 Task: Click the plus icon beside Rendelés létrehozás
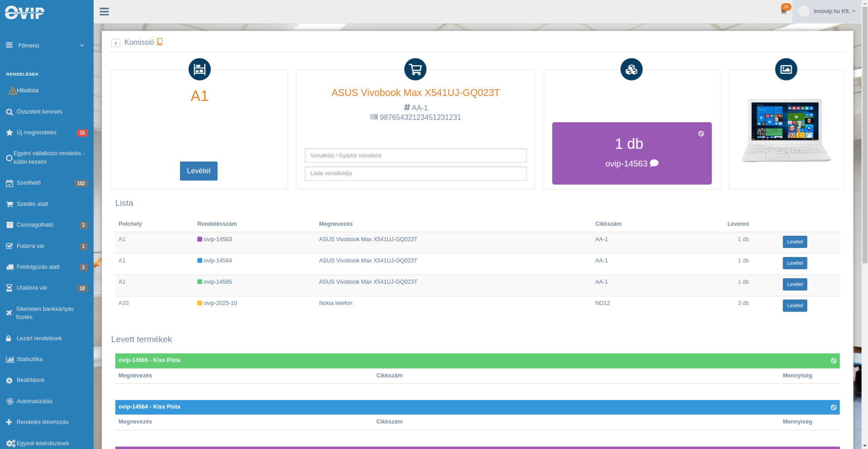(9, 422)
